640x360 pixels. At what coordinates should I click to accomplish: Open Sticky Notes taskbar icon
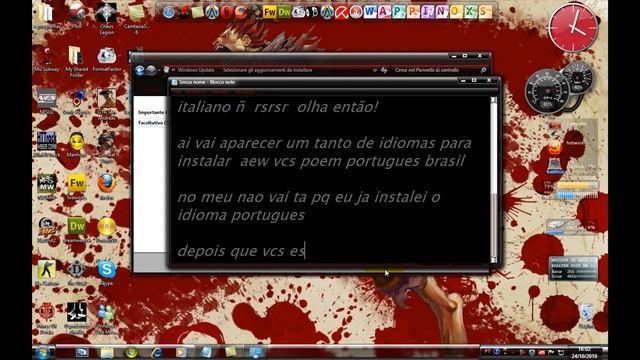click(231, 352)
